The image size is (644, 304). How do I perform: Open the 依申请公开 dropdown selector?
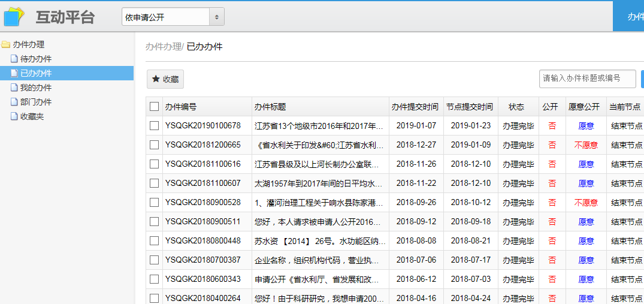(173, 17)
